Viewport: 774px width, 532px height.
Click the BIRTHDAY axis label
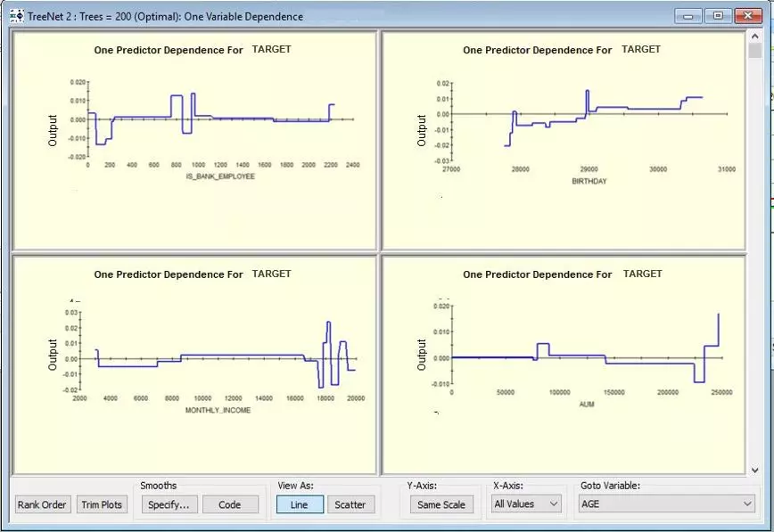(589, 181)
